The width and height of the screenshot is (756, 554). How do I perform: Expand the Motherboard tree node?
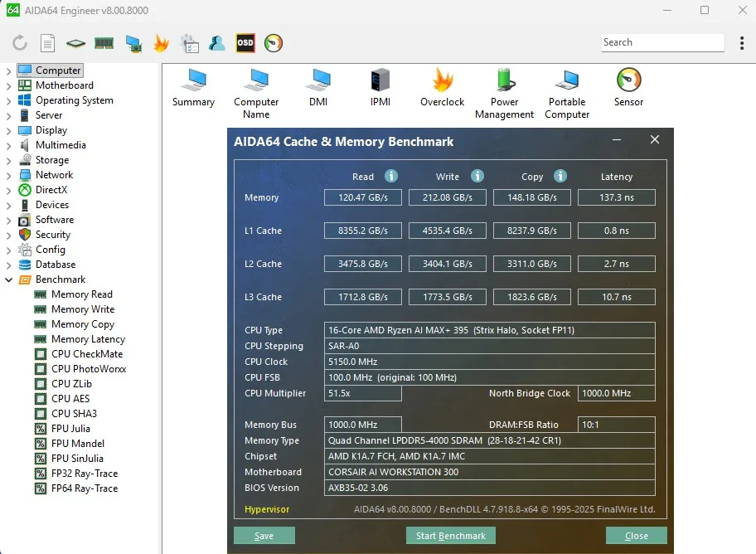(x=8, y=85)
